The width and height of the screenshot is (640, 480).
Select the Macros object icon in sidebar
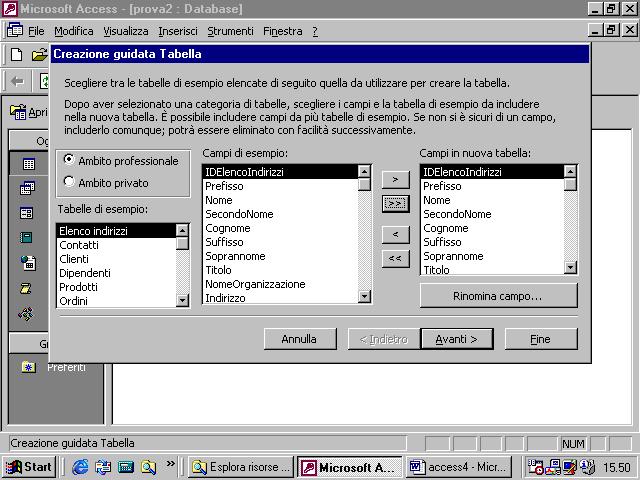(25, 288)
